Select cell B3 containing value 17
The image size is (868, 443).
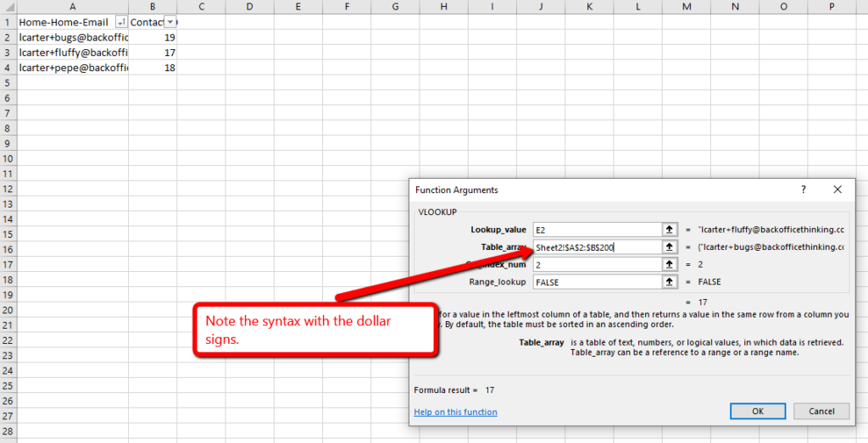click(x=153, y=53)
